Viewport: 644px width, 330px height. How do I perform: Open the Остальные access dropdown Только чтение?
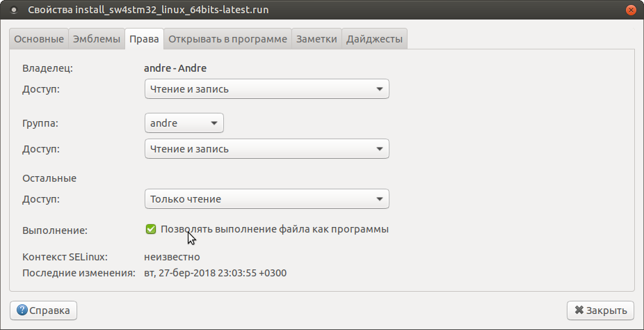(x=266, y=199)
